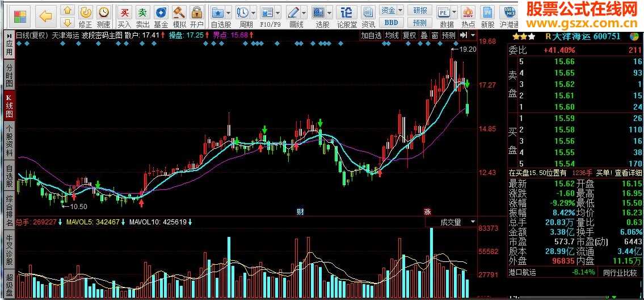The height and width of the screenshot is (300, 644).
Task: Open the 沪港通 SSE HKE icon
Action: click(x=510, y=11)
